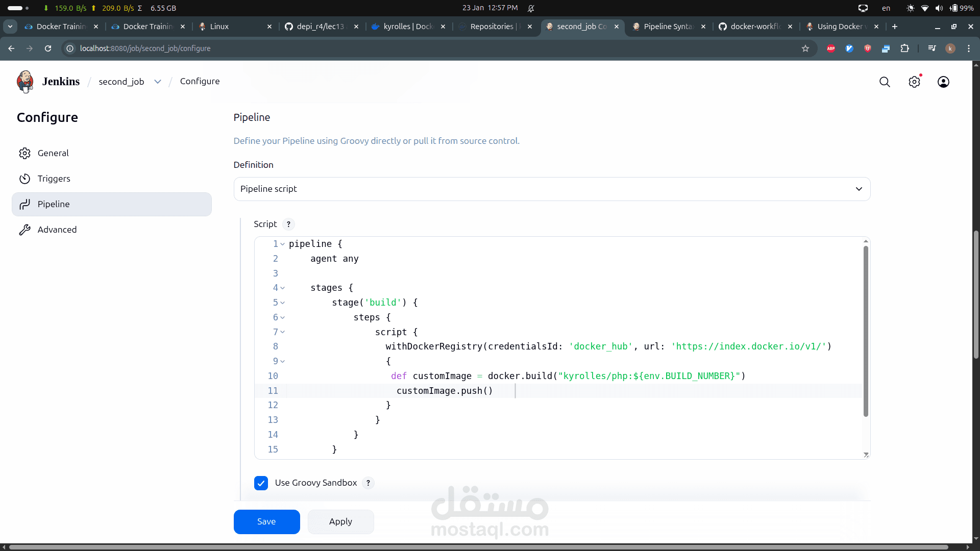
Task: Click the Groovy Sandbox help icon
Action: [368, 483]
